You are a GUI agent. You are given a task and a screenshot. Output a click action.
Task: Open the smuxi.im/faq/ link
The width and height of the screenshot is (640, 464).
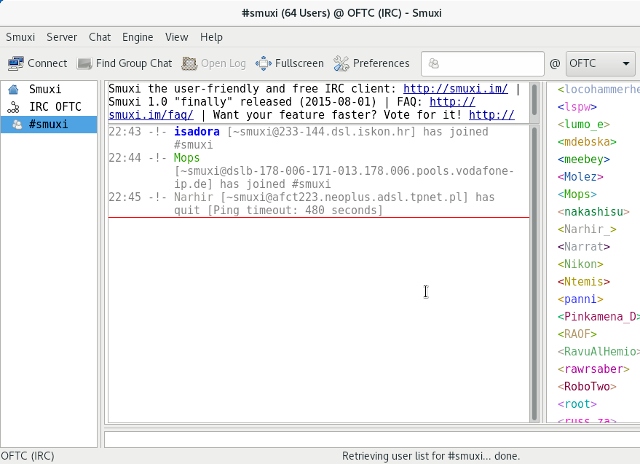click(x=151, y=115)
